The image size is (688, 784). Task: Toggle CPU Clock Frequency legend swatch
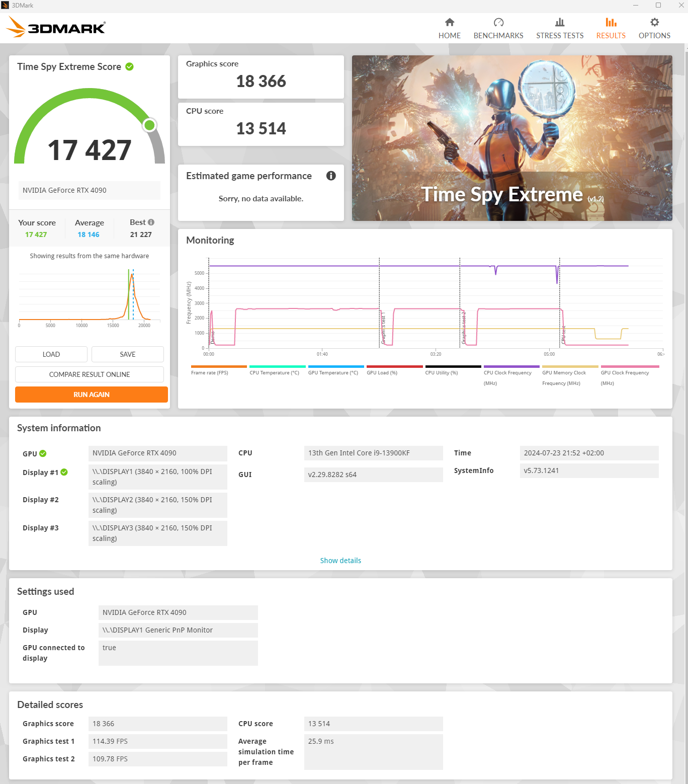pos(511,366)
